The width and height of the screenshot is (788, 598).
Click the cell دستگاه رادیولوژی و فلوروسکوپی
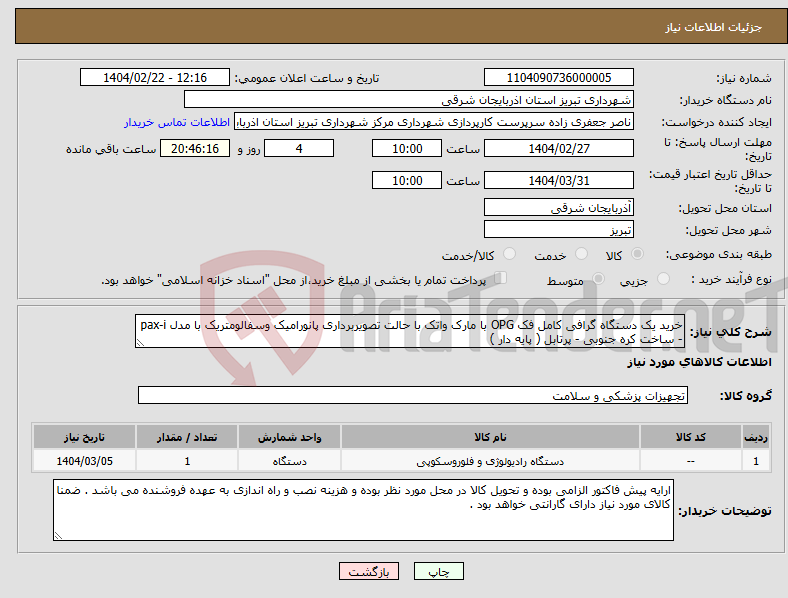point(490,461)
